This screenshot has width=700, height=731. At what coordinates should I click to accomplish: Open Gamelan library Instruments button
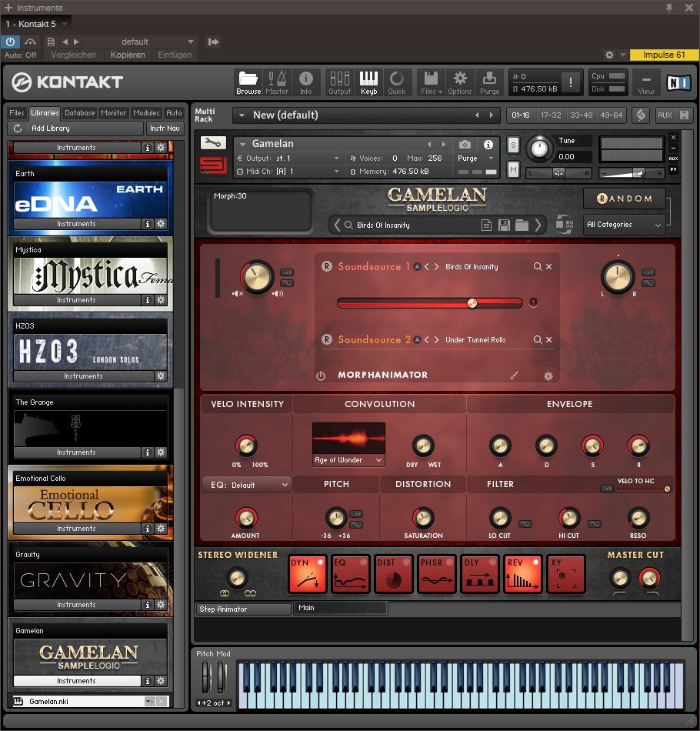click(76, 681)
